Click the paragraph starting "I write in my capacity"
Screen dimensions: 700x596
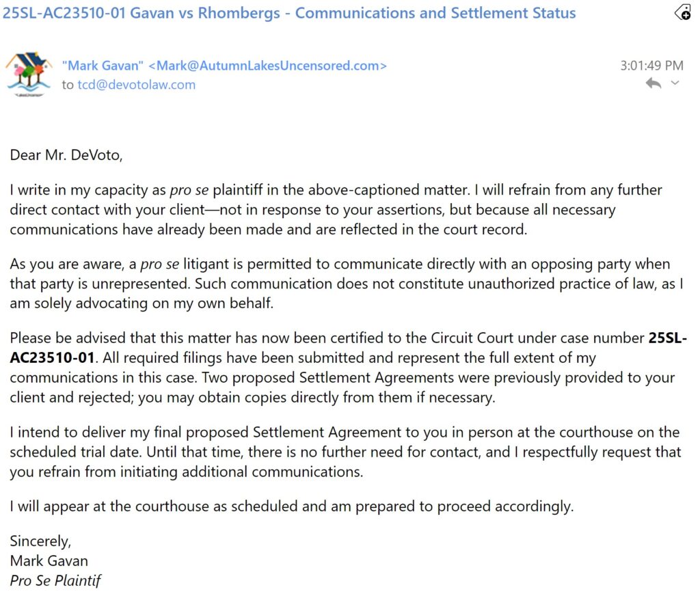point(336,209)
